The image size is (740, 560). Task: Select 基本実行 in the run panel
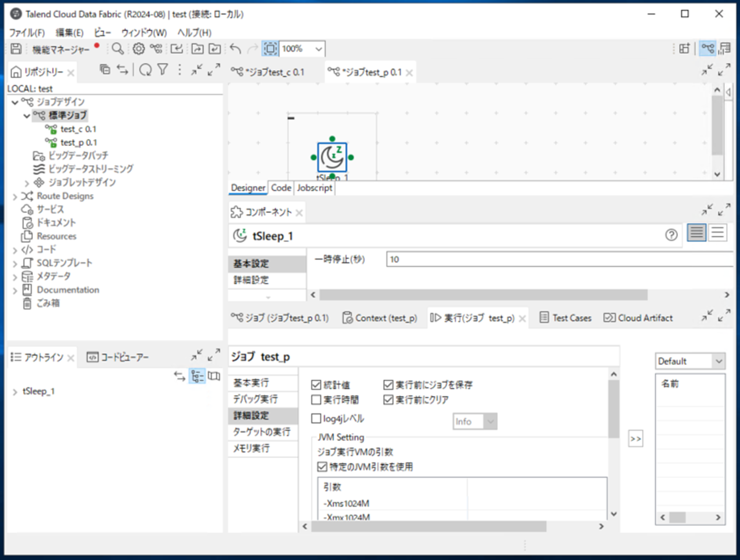coord(263,383)
